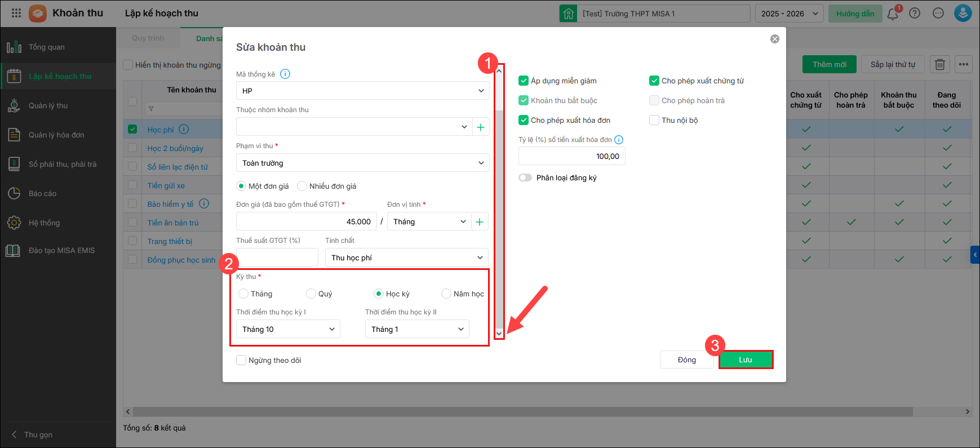Toggle Áp dụng miễn giảm checkbox
Screen dimensions: 980x448
click(524, 81)
